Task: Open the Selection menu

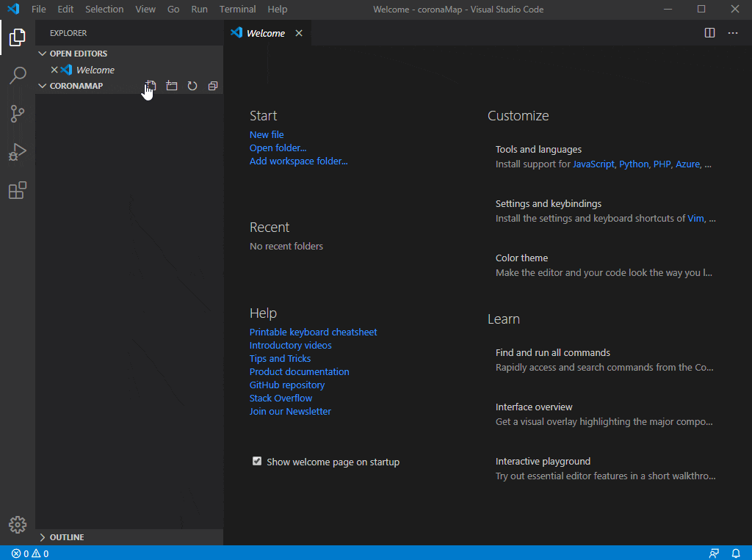Action: 104,9
